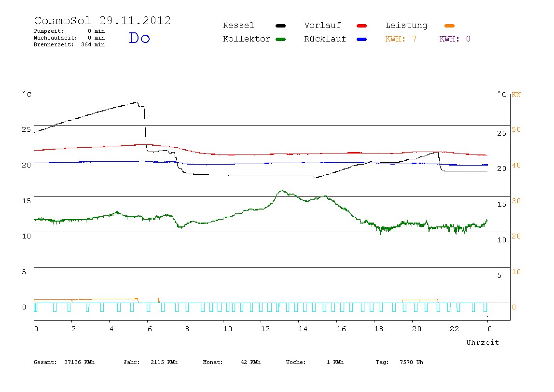Click the highest peak of the green Kollektor curve
Screen dimensions: 554x392
[x=282, y=191]
